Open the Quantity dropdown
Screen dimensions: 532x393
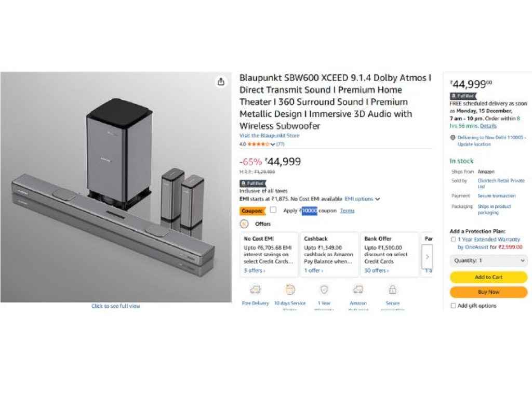click(488, 261)
